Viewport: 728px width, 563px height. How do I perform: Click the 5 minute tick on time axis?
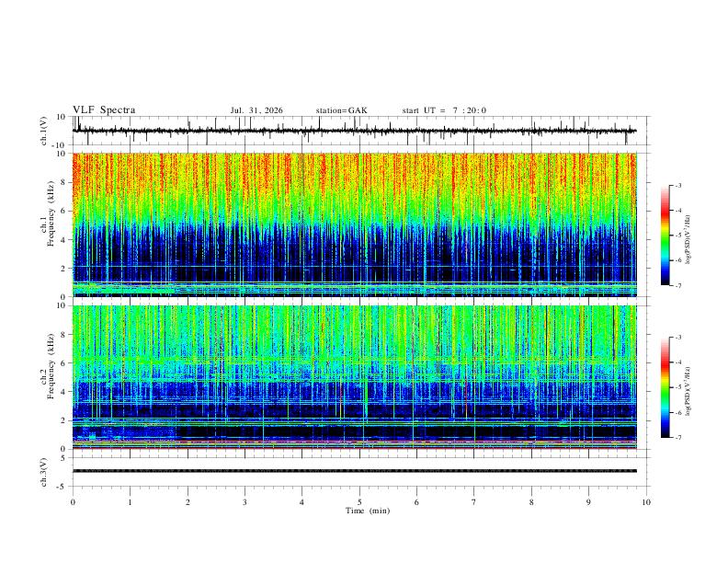click(359, 502)
